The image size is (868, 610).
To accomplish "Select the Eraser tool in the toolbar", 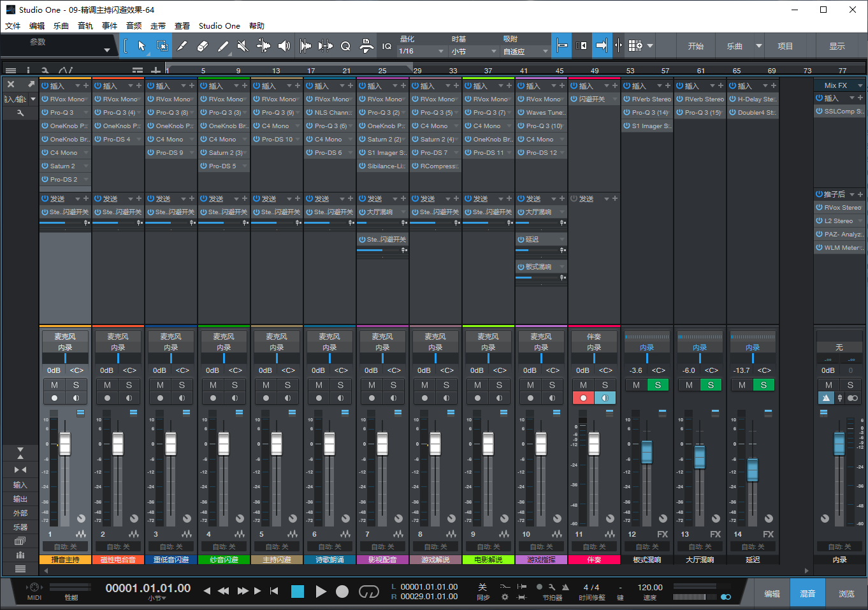I will (202, 46).
